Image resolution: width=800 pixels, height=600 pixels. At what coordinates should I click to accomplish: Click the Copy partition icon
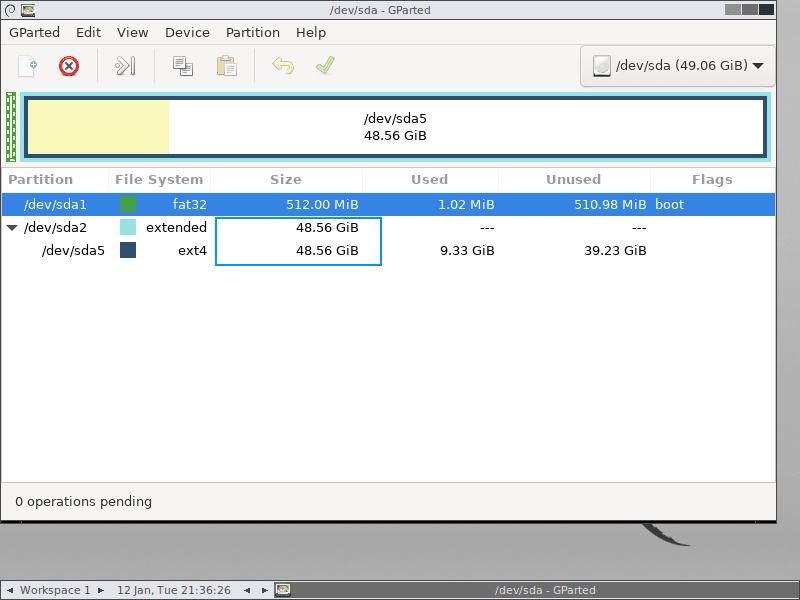coord(181,65)
